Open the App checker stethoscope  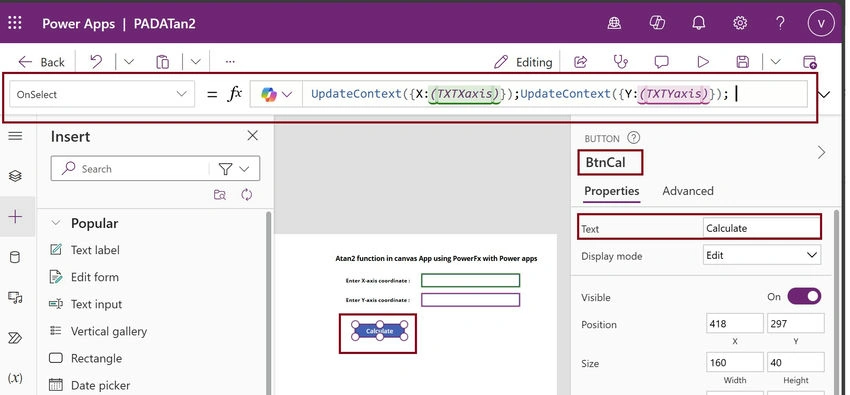621,62
